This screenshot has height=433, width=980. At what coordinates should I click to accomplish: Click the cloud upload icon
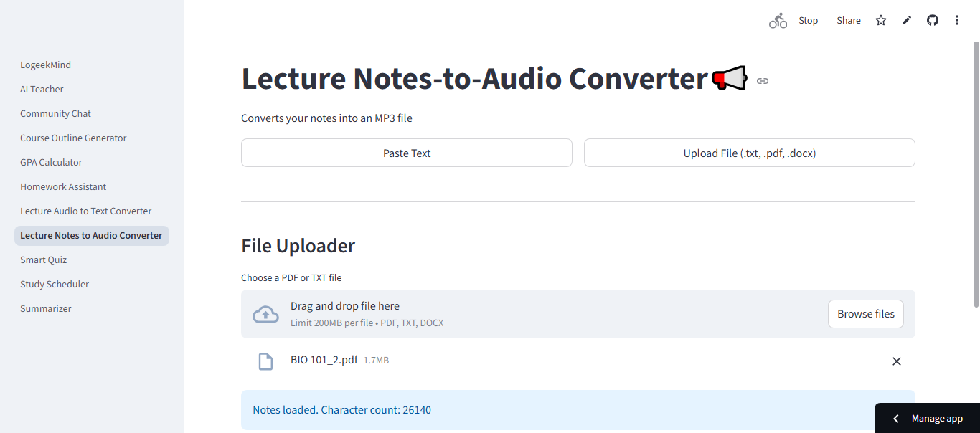(x=265, y=313)
